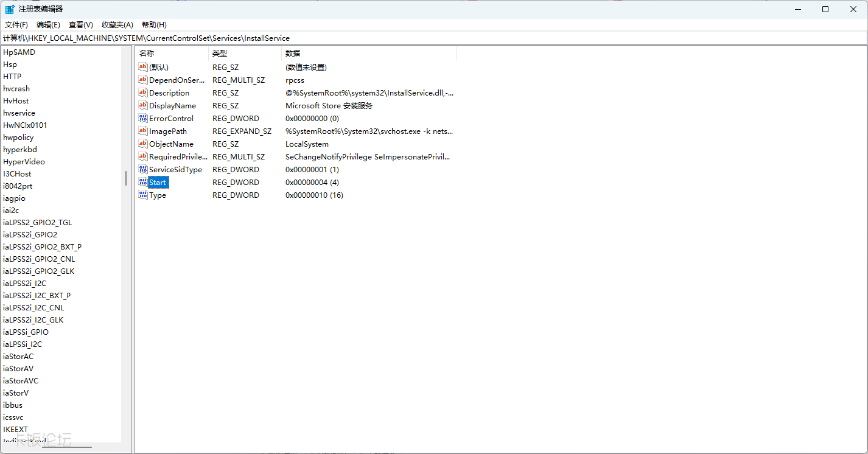The height and width of the screenshot is (454, 868).
Task: Click the icon beside DependOnService
Action: pyautogui.click(x=143, y=80)
